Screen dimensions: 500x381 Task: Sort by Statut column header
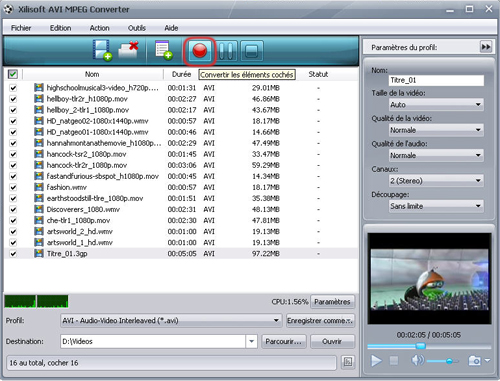click(318, 74)
